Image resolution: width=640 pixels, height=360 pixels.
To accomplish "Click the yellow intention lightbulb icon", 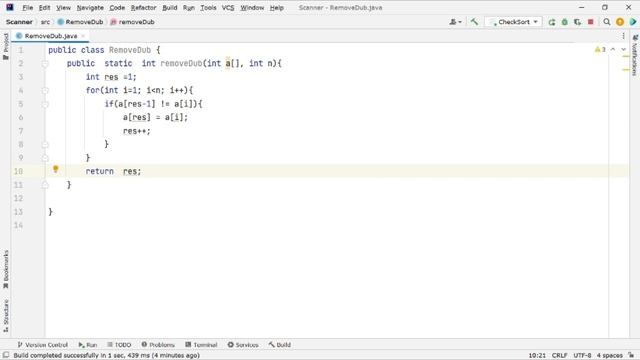I will click(x=56, y=169).
